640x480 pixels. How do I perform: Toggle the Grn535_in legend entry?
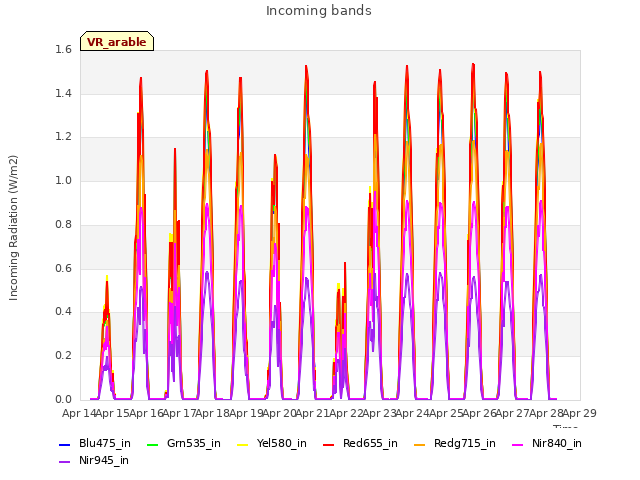pos(183,443)
